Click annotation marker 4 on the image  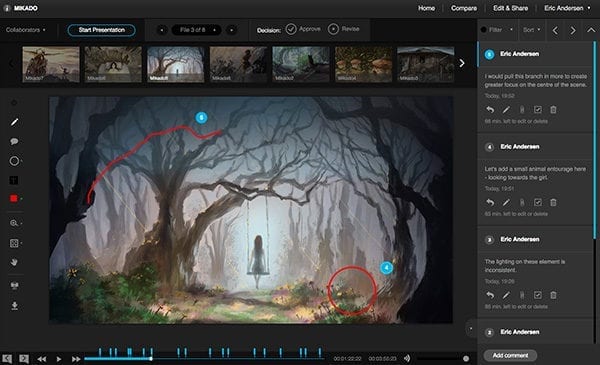tap(386, 268)
